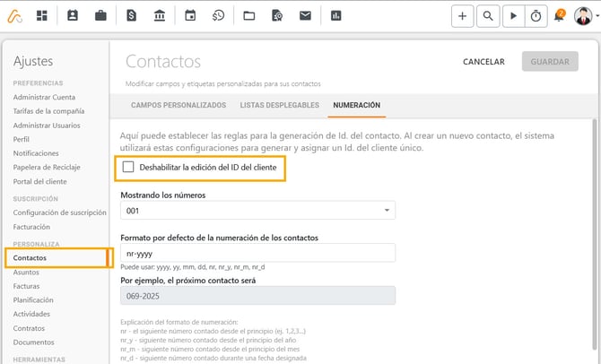Open the contacts badge icon in toolbar
Viewport: 601px width, 364px height.
(x=73, y=16)
